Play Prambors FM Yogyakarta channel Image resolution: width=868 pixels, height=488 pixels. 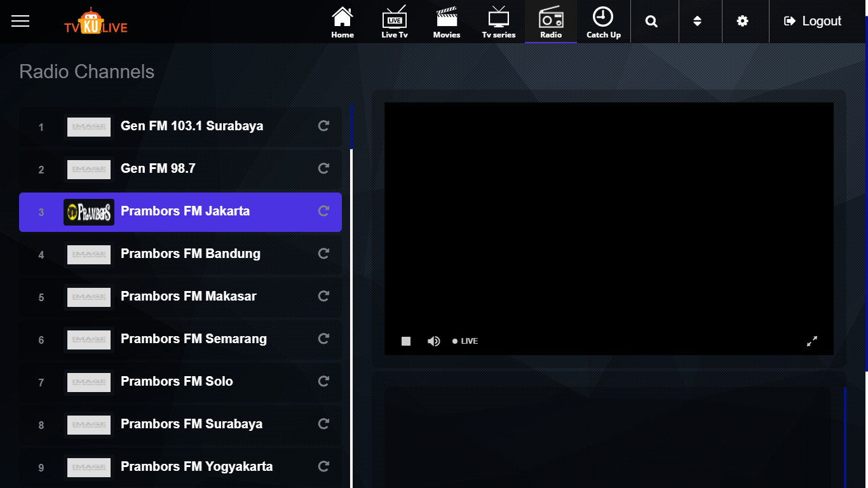[180, 467]
